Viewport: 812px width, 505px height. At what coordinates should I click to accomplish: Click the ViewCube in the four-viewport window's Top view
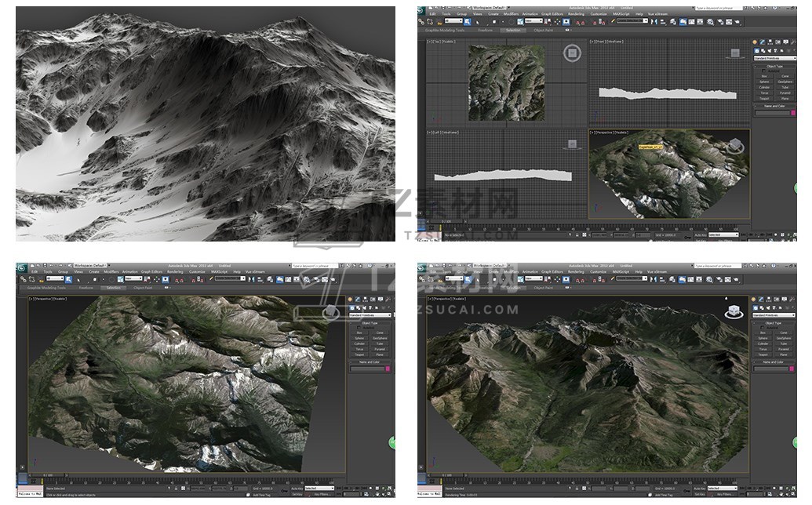click(572, 53)
